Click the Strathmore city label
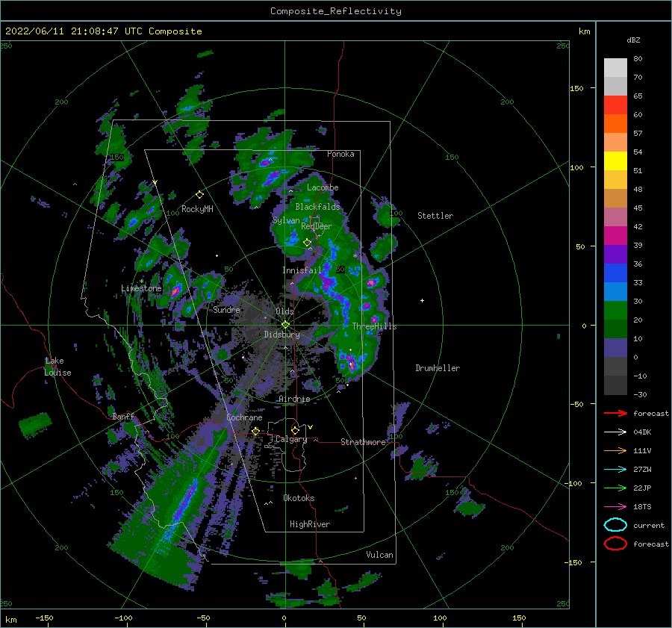This screenshot has height=628, width=672. (x=363, y=442)
